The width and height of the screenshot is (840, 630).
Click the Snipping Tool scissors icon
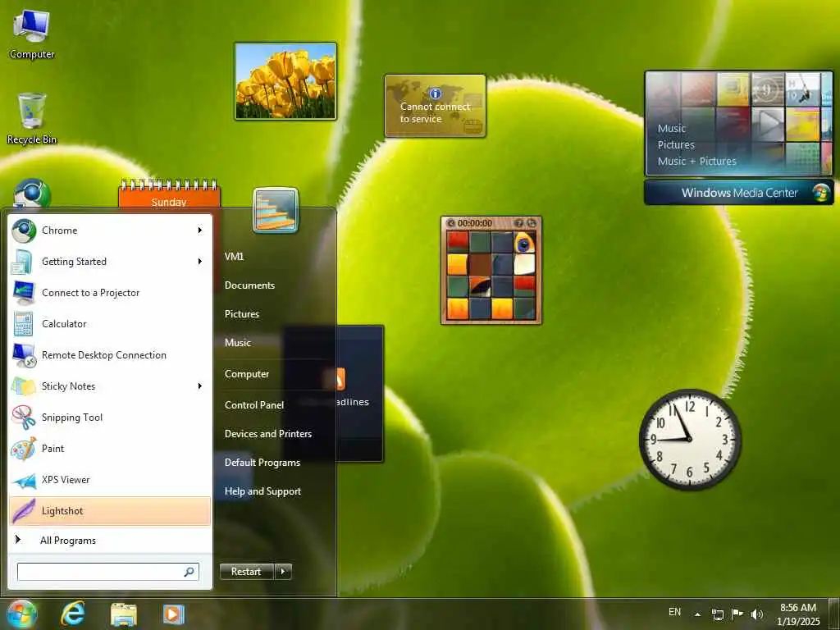pyautogui.click(x=24, y=418)
